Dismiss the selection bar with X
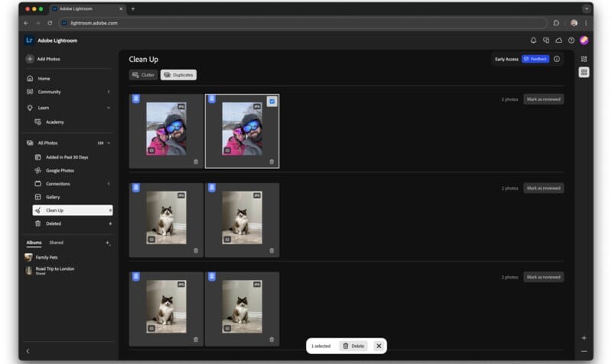 pos(378,346)
